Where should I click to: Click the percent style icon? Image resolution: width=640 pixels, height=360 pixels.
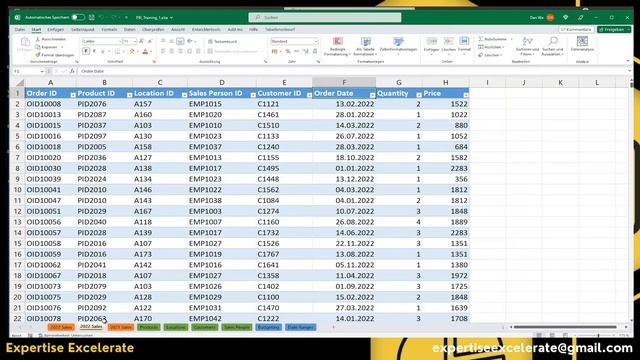(288, 51)
